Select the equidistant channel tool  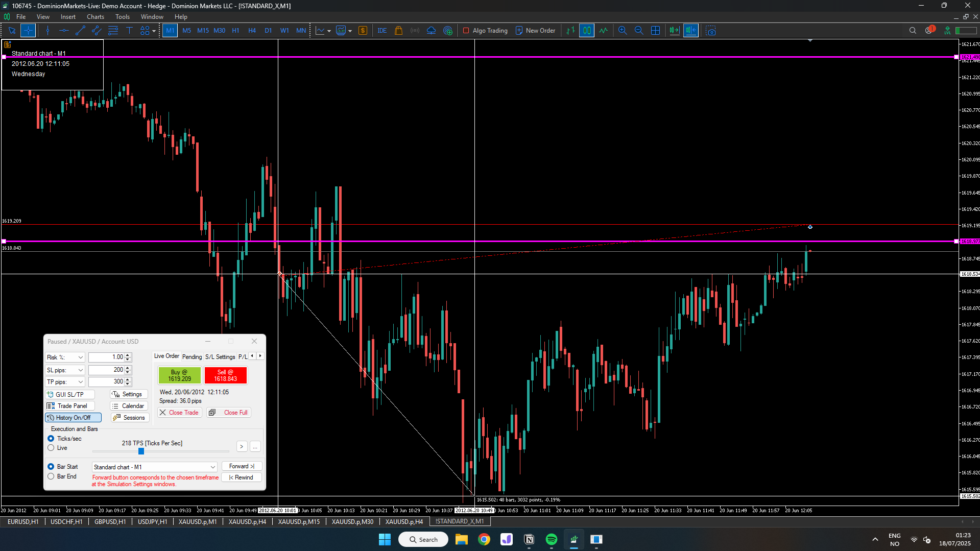coord(97,31)
